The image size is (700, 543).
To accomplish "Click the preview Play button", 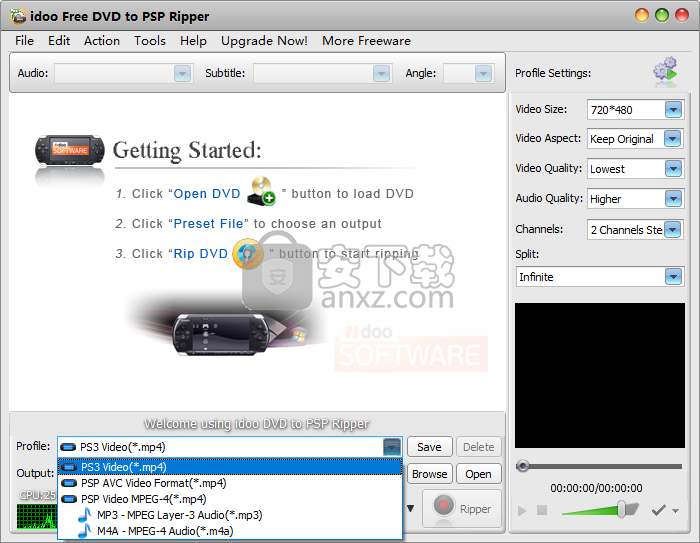I will click(522, 510).
